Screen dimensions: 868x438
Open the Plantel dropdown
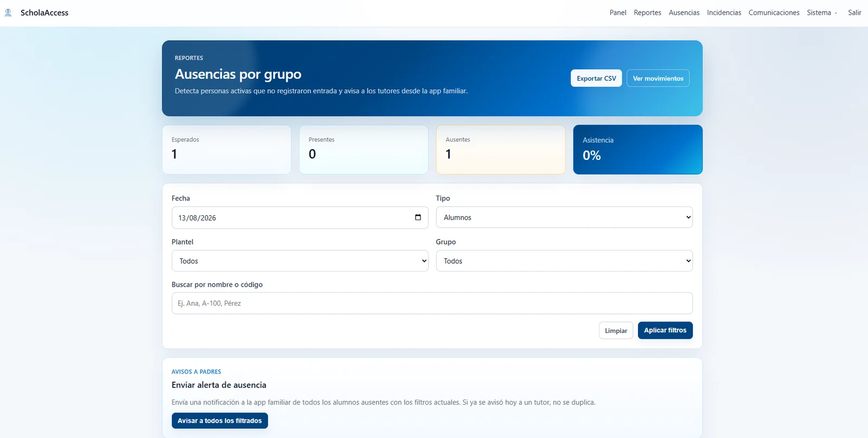[300, 261]
